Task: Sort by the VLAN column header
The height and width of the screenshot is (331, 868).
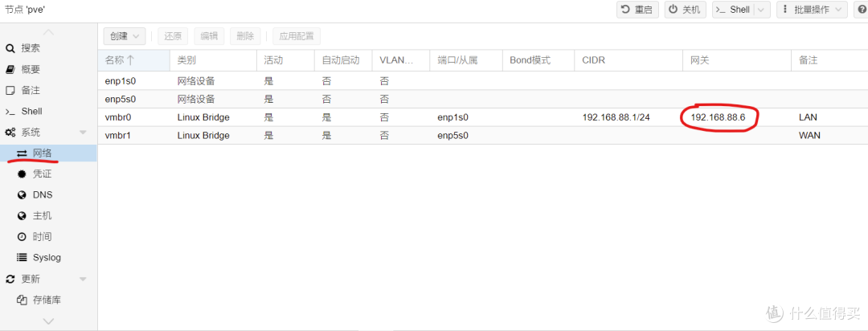Action: 401,60
